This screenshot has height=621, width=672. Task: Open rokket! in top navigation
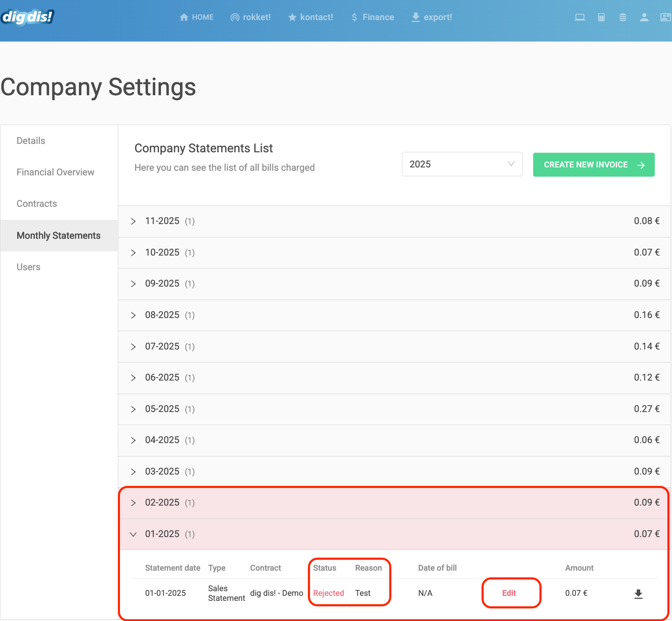pos(250,17)
